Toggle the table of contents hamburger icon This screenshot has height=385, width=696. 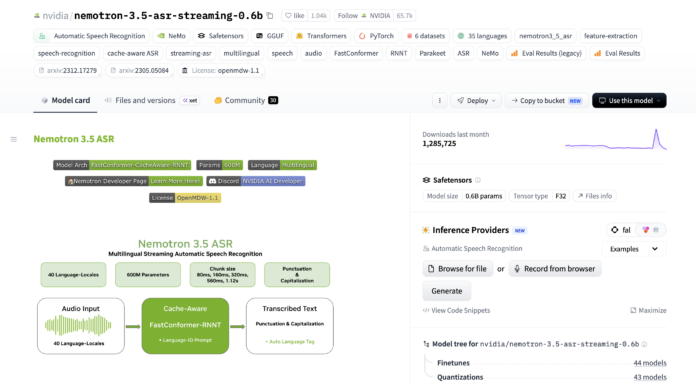[14, 139]
